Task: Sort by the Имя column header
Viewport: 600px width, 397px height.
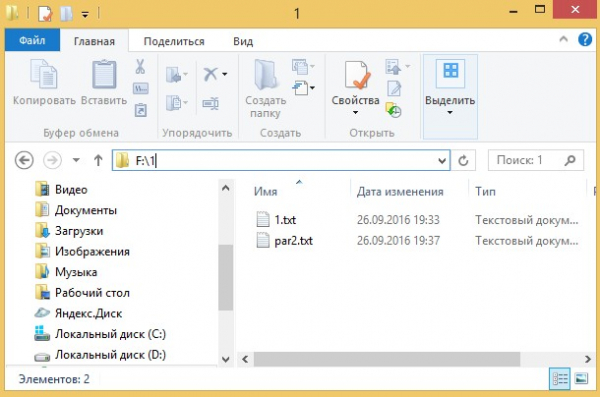Action: (266, 191)
